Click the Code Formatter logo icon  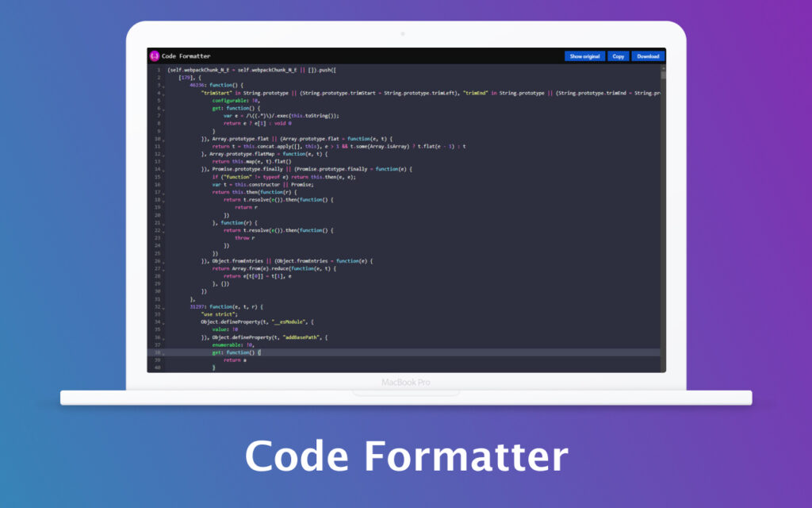pos(155,56)
